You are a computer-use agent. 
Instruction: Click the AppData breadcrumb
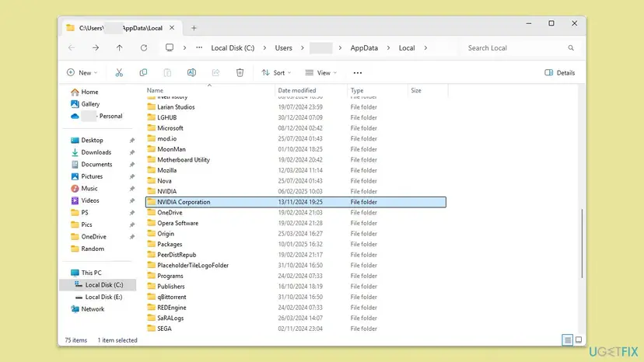pyautogui.click(x=364, y=47)
